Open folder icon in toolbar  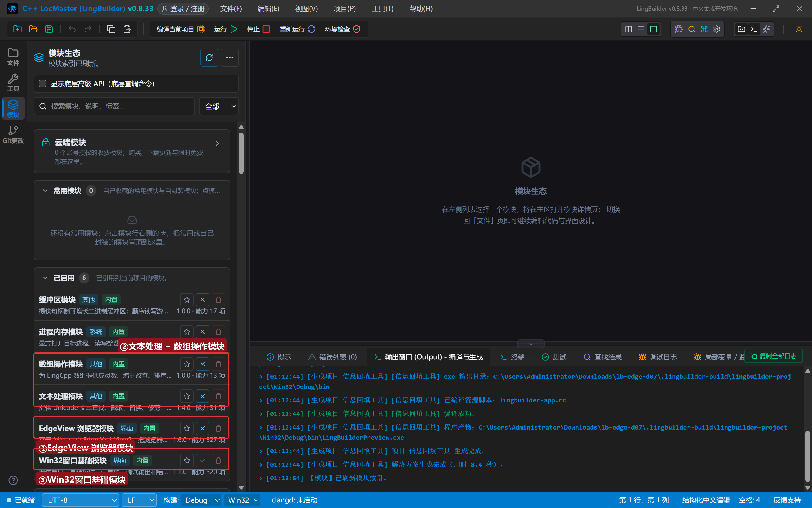(x=33, y=29)
